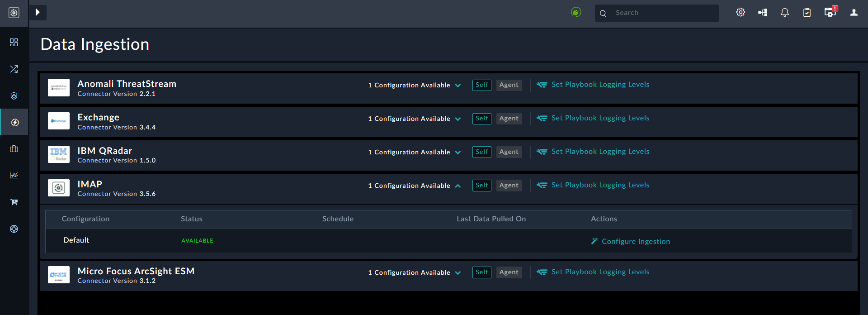Open the Dashboard sidebar icon

14,42
